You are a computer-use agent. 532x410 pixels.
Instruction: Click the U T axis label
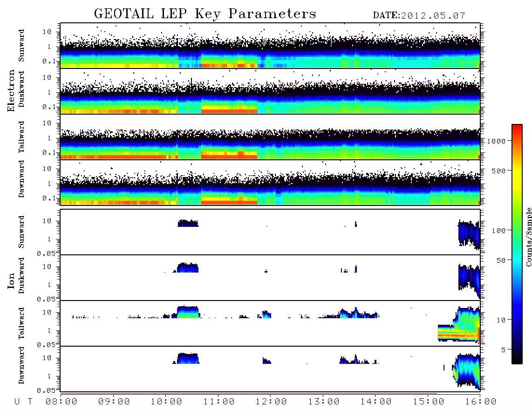click(x=23, y=402)
